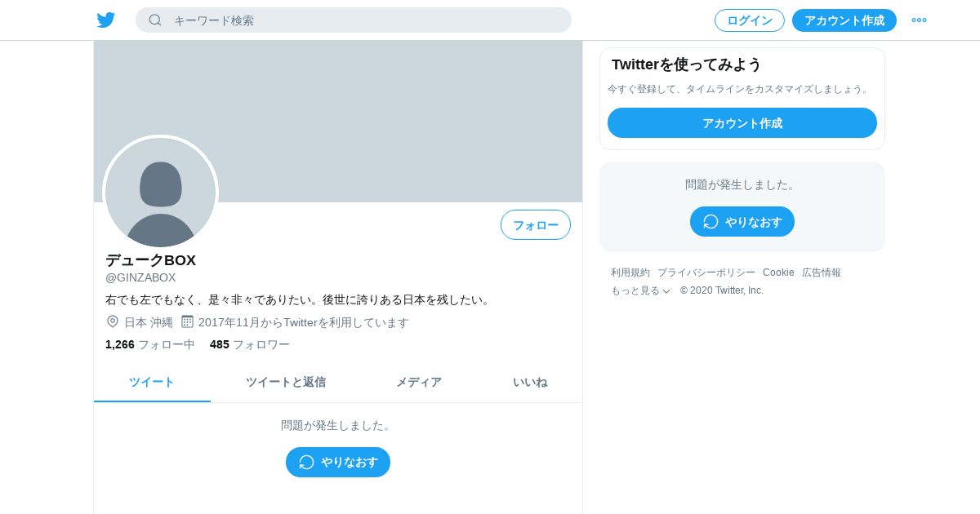This screenshot has width=980, height=514.
Task: Open the プライバシーポリシー footer link
Action: click(706, 273)
